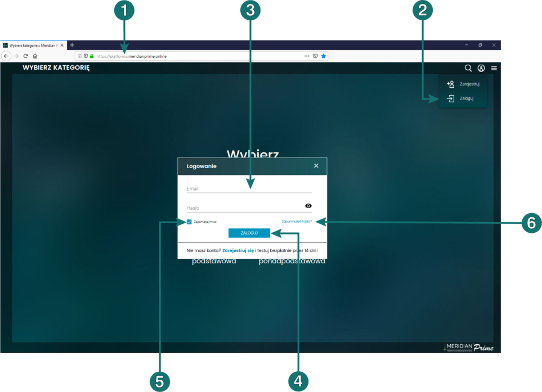Click the browser back arrow
Viewport: 542px width, 392px height.
[6, 56]
